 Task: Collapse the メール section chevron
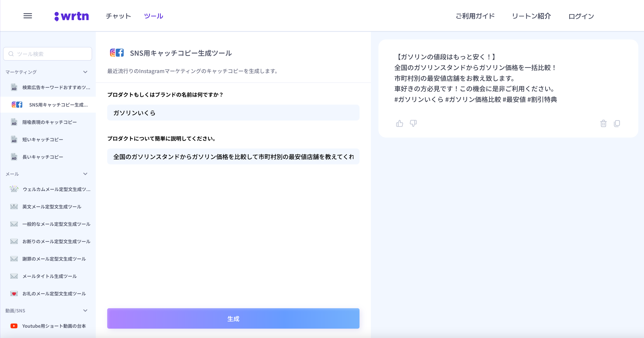coord(85,174)
